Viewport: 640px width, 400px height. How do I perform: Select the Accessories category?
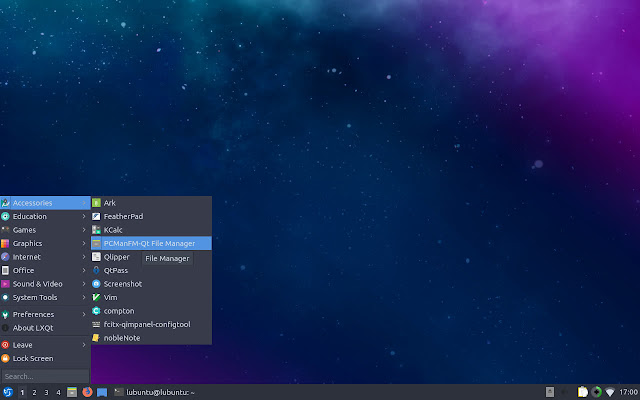(x=45, y=203)
